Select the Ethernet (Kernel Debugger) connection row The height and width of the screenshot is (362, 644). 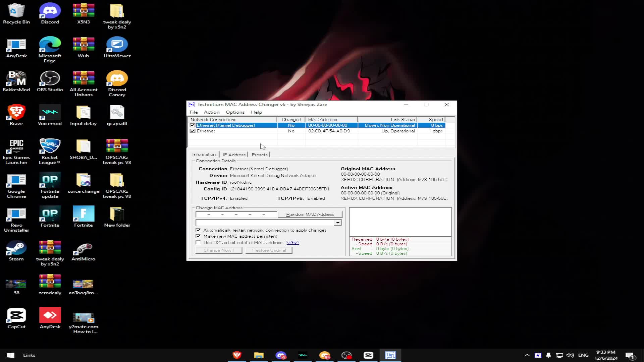pos(235,125)
